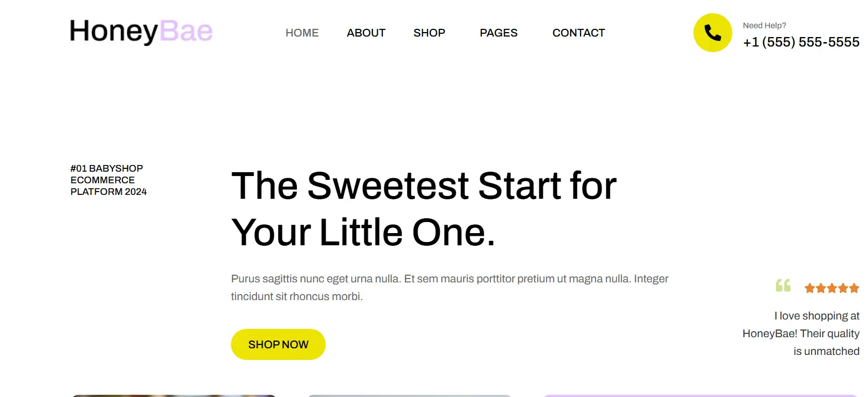Open the CONTACT navigation link
Image resolution: width=868 pixels, height=397 pixels.
point(578,33)
